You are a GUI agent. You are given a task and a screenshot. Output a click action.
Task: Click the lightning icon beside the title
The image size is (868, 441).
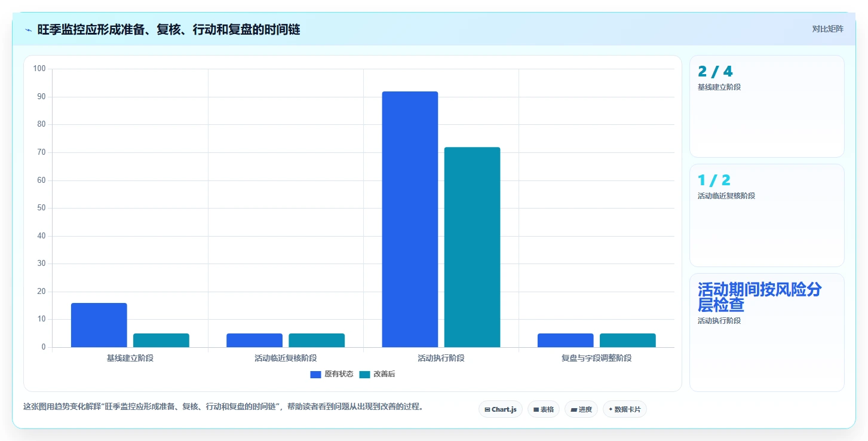28,30
